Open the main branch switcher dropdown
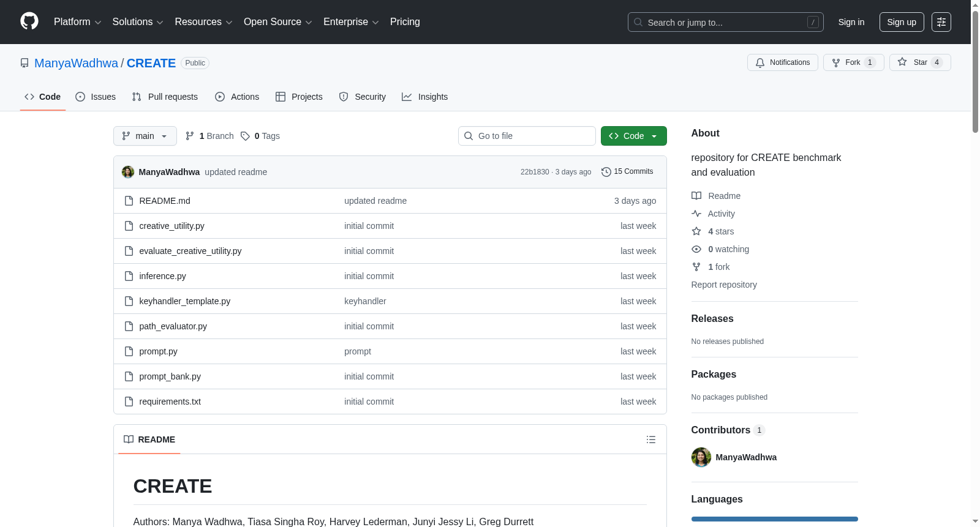This screenshot has height=527, width=980. pos(145,136)
